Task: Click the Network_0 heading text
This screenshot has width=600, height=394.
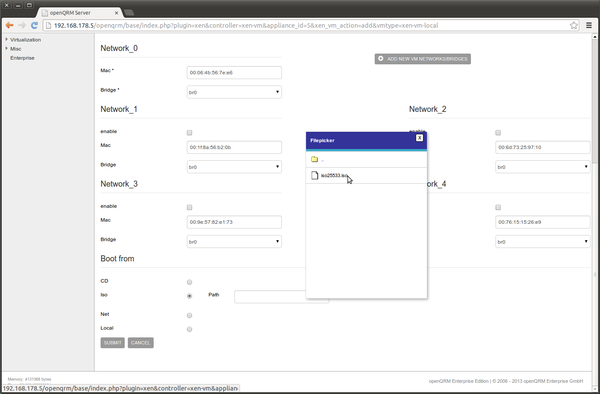Action: tap(119, 48)
